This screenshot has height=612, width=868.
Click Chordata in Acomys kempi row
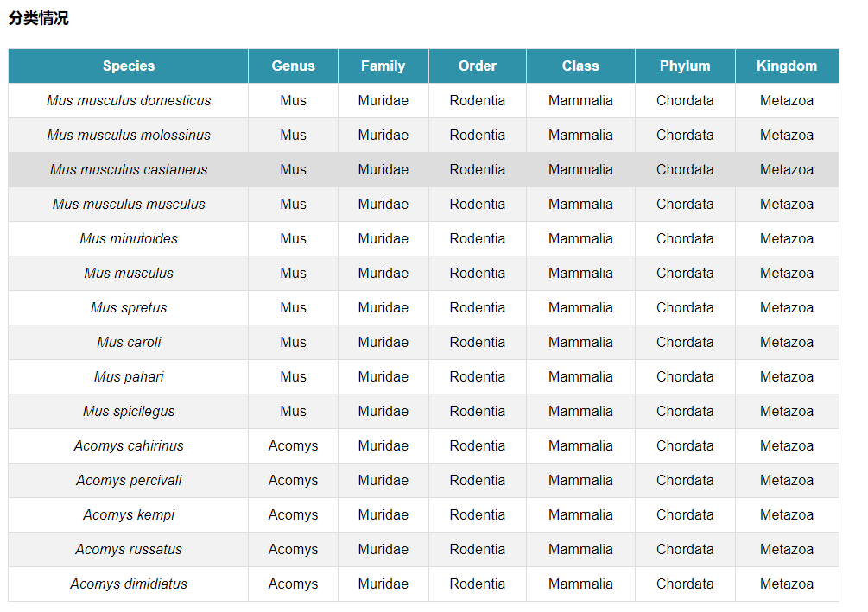tap(685, 514)
